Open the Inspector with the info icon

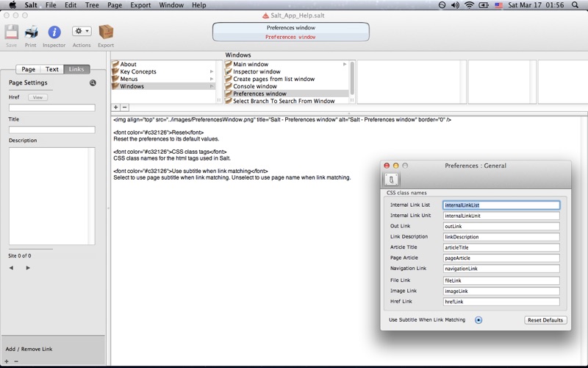tap(54, 32)
